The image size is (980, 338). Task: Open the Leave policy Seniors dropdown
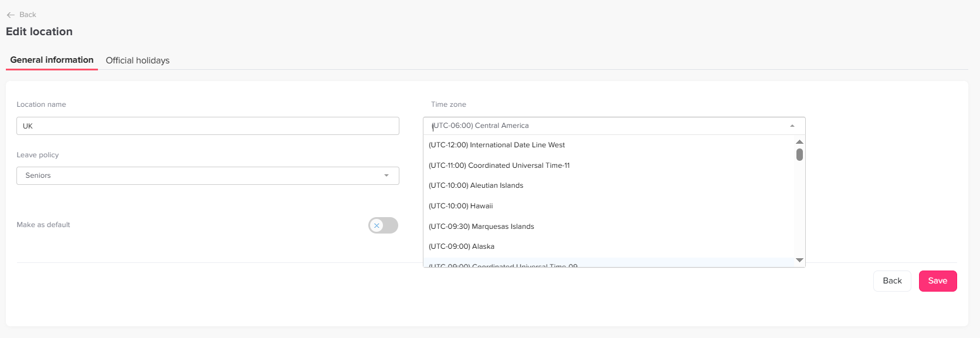point(208,175)
